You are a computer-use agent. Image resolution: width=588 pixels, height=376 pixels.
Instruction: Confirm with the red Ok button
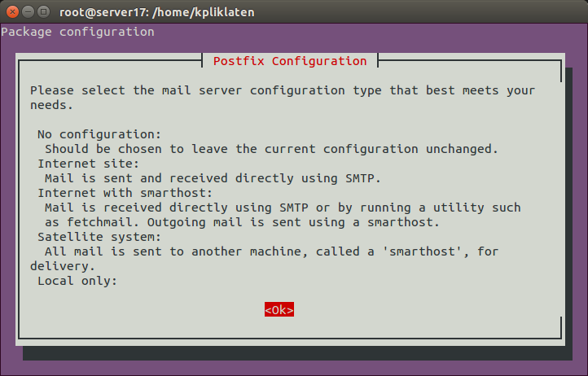point(279,309)
